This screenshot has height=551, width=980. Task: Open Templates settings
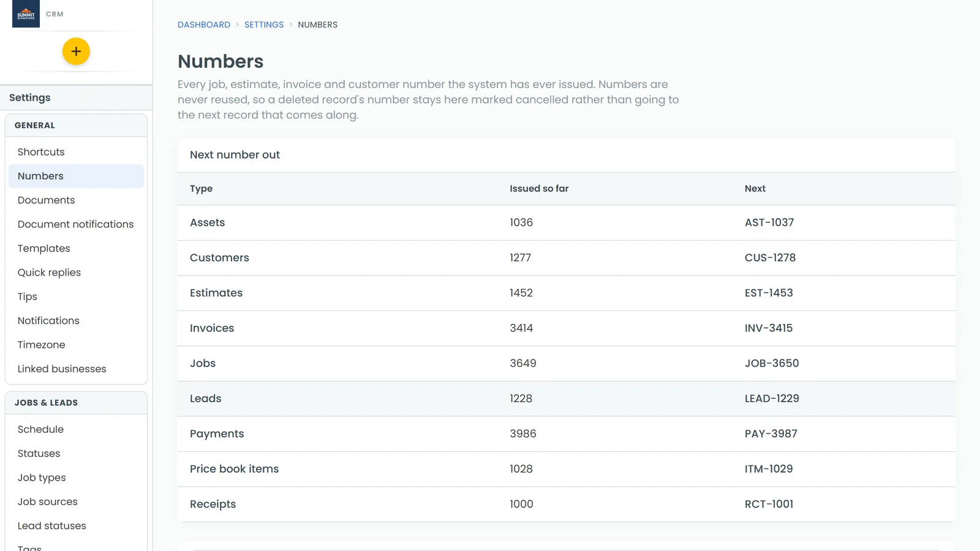point(76,248)
